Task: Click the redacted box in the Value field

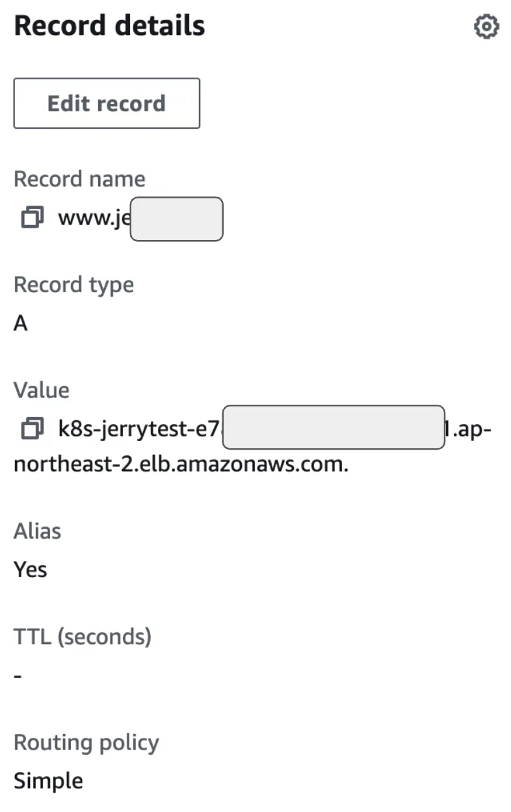Action: [334, 427]
